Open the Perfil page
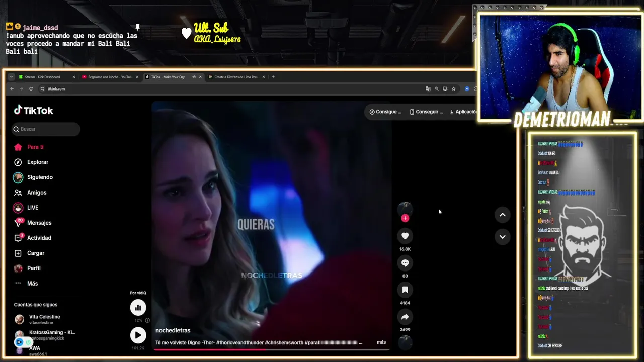Viewport: 644px width, 362px height. (33, 268)
